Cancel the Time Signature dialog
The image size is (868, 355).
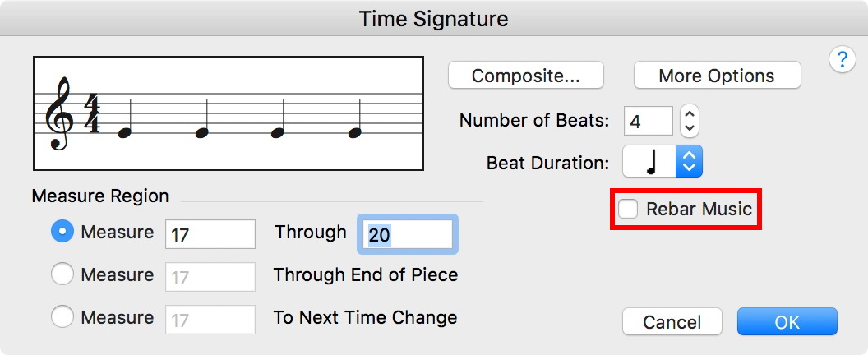(672, 322)
